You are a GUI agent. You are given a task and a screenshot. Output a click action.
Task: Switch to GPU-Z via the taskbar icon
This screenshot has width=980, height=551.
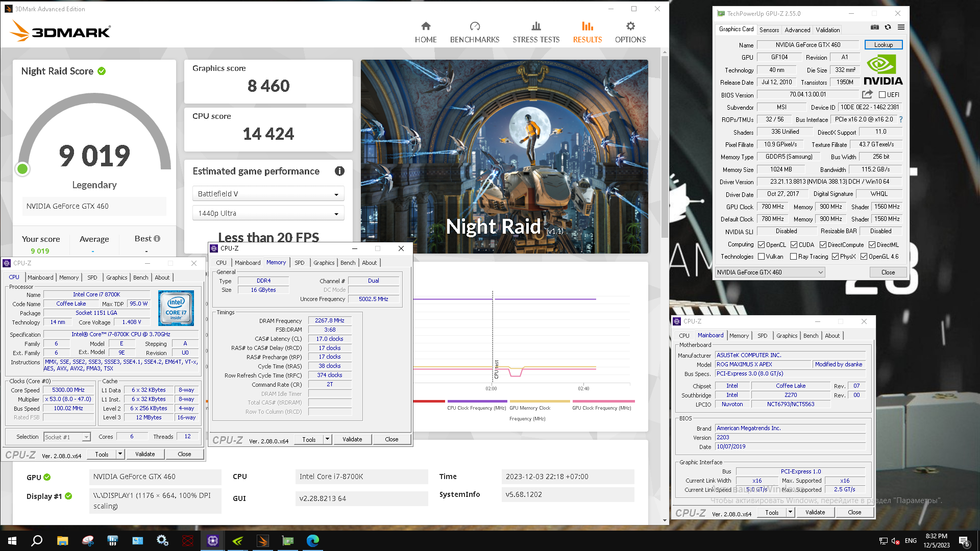tap(288, 541)
